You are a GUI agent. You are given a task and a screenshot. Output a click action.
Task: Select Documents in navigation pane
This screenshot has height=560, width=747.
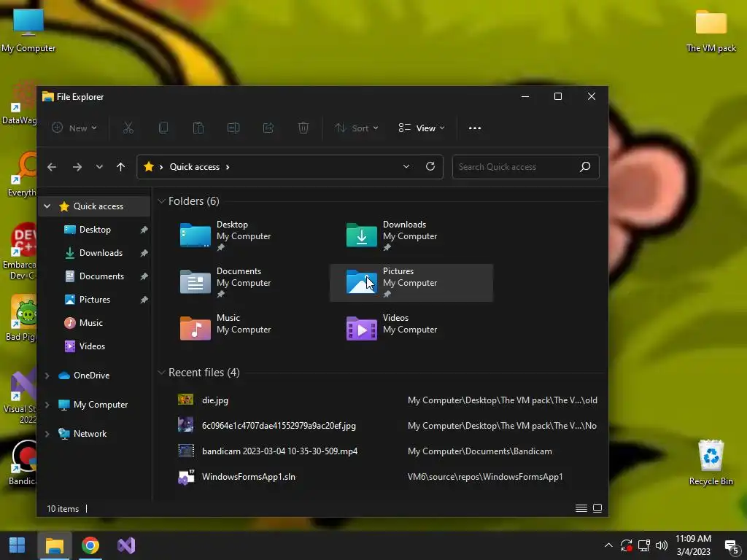pos(101,276)
